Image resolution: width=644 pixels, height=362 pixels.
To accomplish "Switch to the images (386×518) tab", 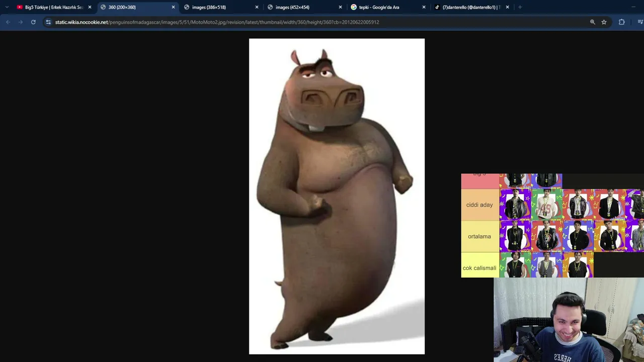I will (221, 7).
